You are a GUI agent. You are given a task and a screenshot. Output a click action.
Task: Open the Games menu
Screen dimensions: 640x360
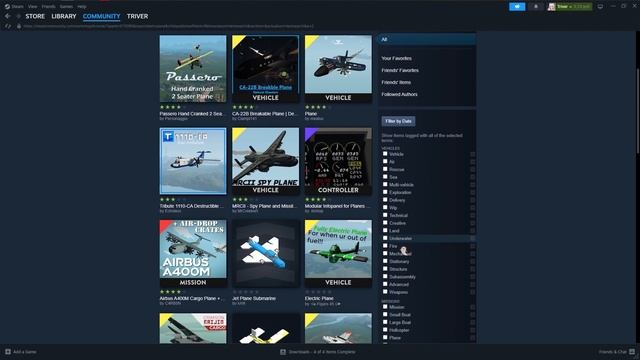[66, 7]
